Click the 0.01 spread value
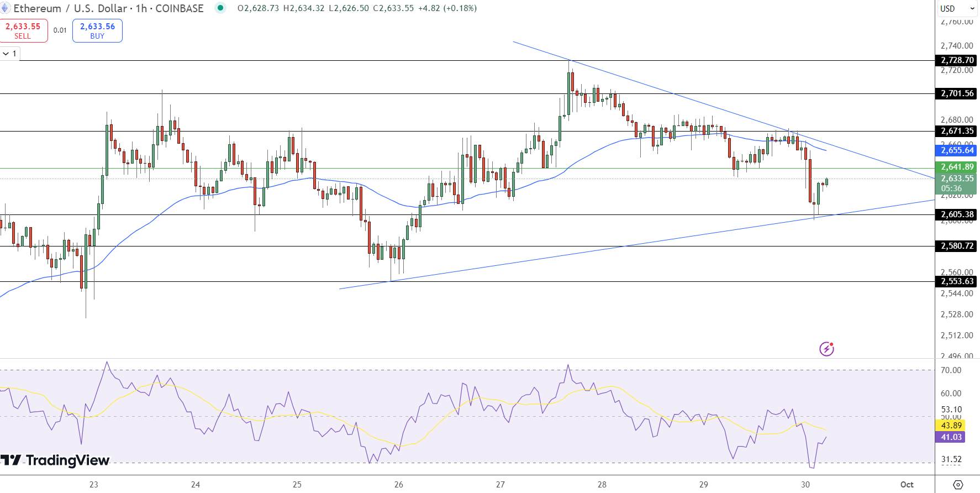This screenshot has height=493, width=980. tap(60, 30)
